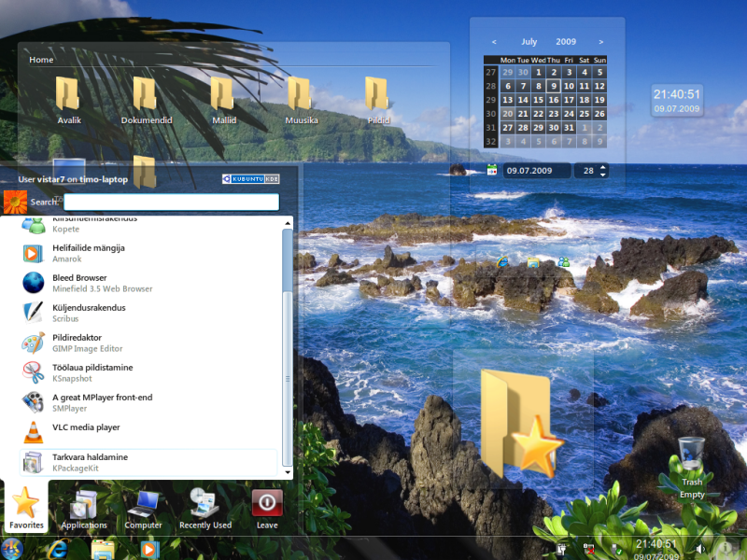Click week number 30 in calendar
Viewport: 747px width, 560px height.
(x=491, y=114)
